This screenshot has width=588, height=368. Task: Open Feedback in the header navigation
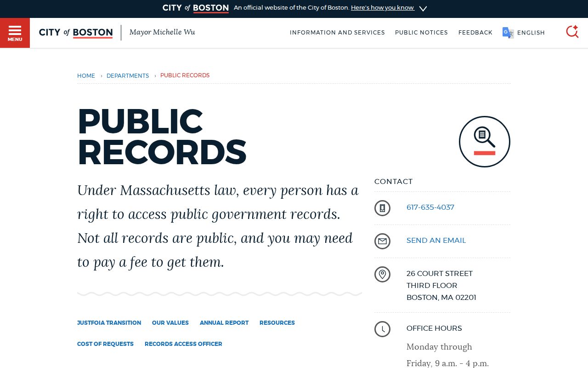pyautogui.click(x=475, y=33)
